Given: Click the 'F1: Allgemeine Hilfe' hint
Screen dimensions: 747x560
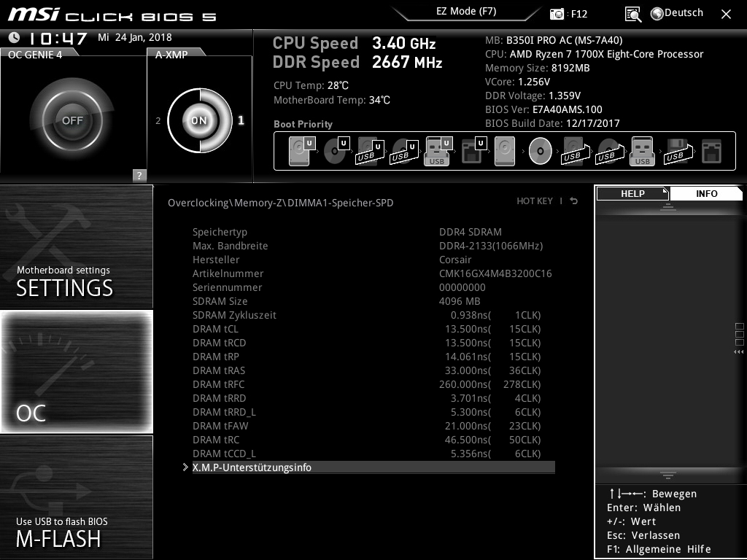Looking at the screenshot, I should (x=659, y=549).
